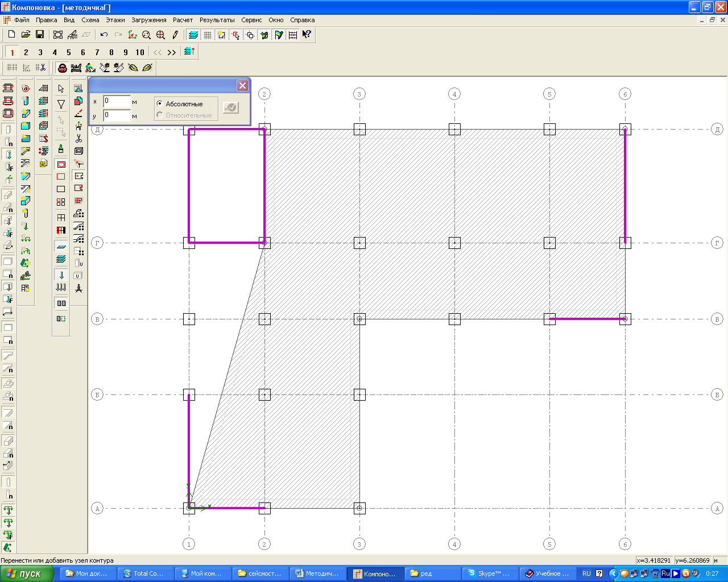This screenshot has height=582, width=728.
Task: Select the blue-handled scissors tool in side palette
Action: pyautogui.click(x=78, y=138)
